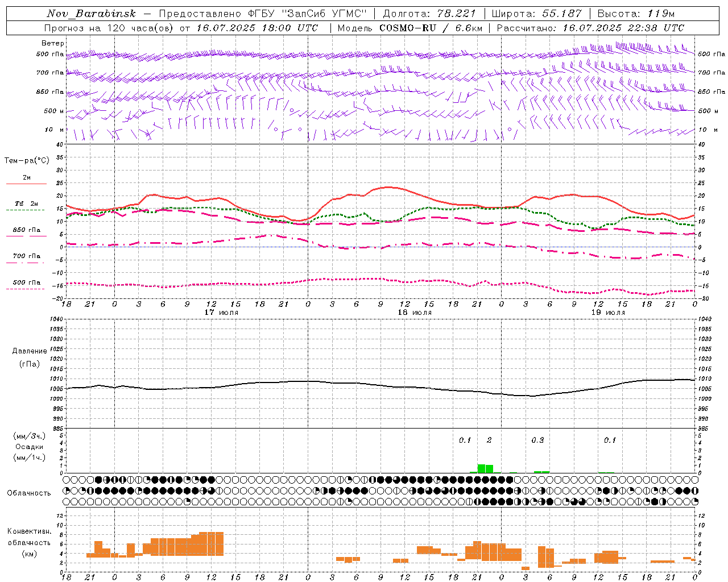Click the Облачность cloud cover label
Screen dimensions: 728x582
[x=29, y=493]
